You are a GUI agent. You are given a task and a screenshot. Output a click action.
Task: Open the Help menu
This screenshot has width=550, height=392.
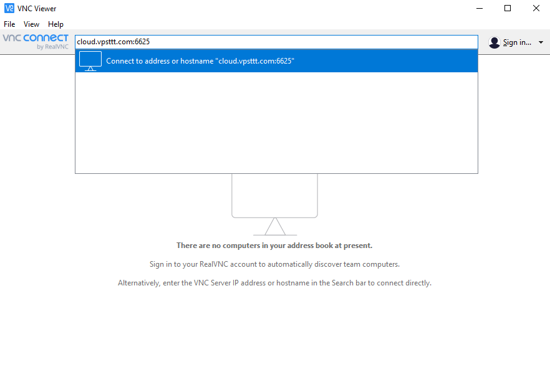tap(55, 24)
